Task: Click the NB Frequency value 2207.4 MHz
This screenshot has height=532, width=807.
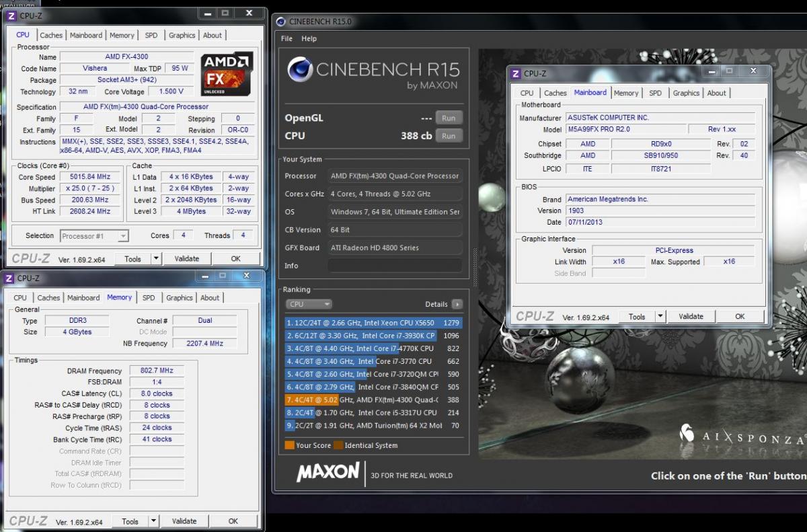Action: click(205, 343)
